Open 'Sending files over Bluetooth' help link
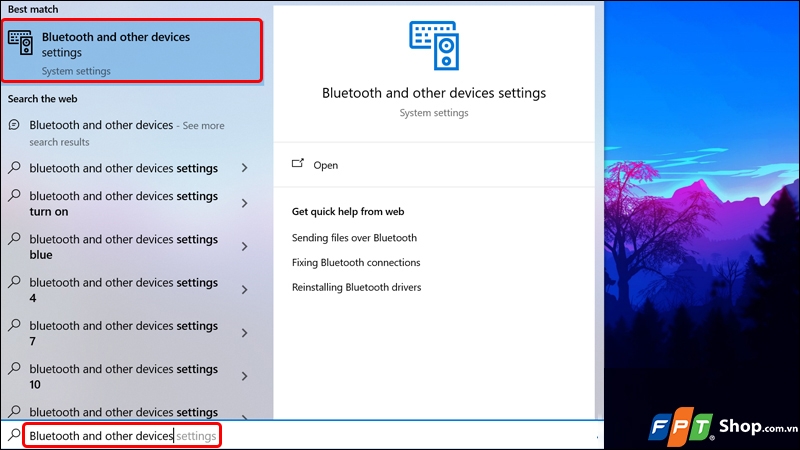 click(354, 238)
